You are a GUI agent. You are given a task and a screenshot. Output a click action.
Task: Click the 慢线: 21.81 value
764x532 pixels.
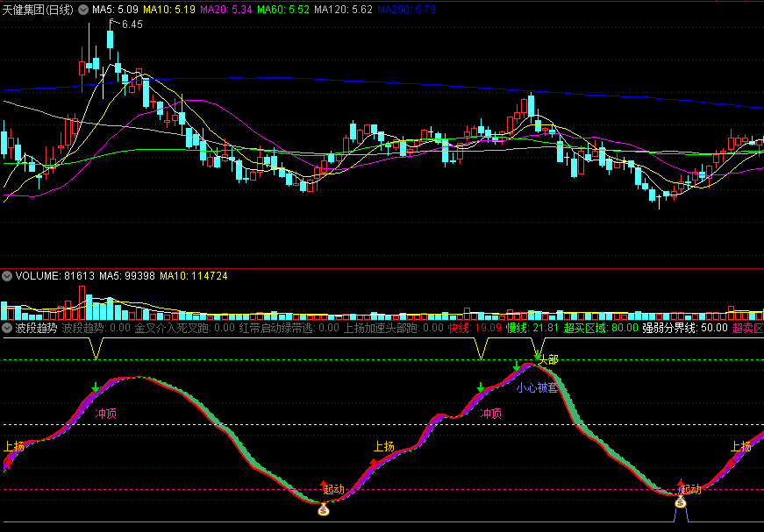click(532, 328)
